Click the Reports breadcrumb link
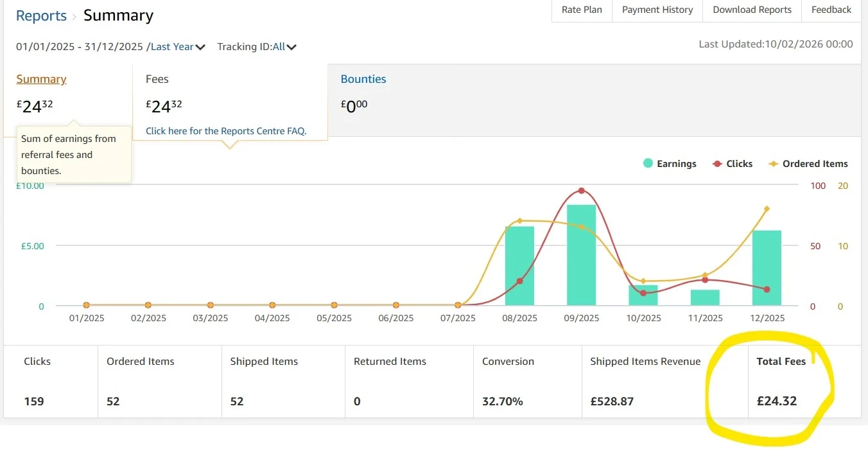The height and width of the screenshot is (449, 868). [41, 15]
